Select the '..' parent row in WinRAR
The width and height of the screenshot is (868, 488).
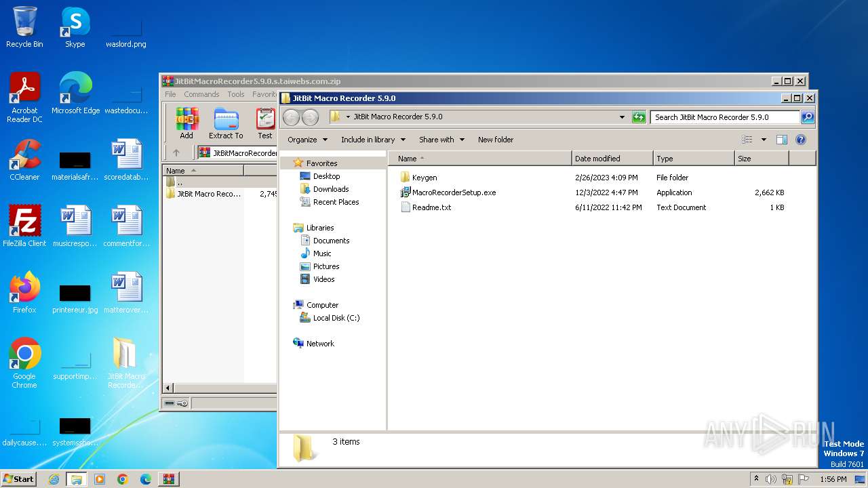[220, 182]
